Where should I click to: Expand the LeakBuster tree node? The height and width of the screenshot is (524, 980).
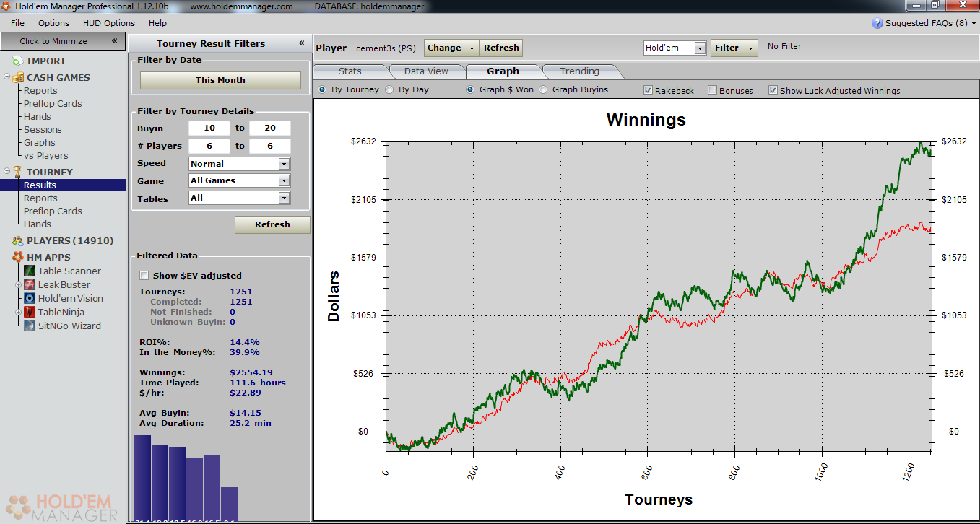[19, 284]
